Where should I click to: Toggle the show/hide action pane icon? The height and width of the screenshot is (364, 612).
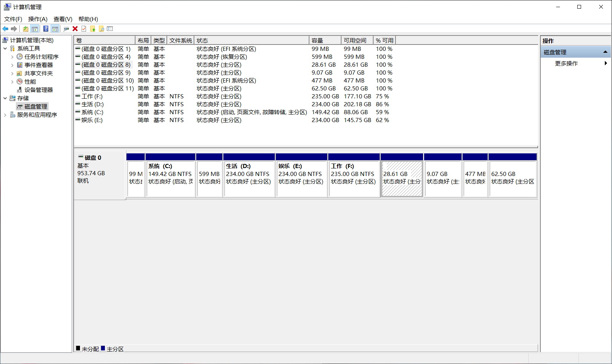tap(55, 29)
